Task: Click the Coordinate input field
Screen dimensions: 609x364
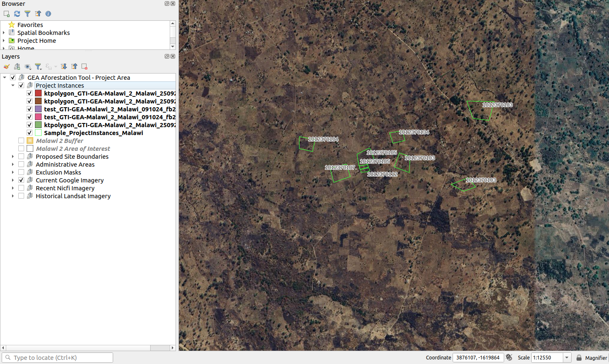Action: [478, 357]
